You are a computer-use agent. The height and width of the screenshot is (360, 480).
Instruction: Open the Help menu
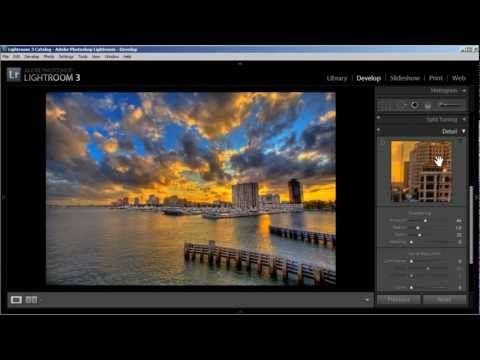(x=127, y=57)
